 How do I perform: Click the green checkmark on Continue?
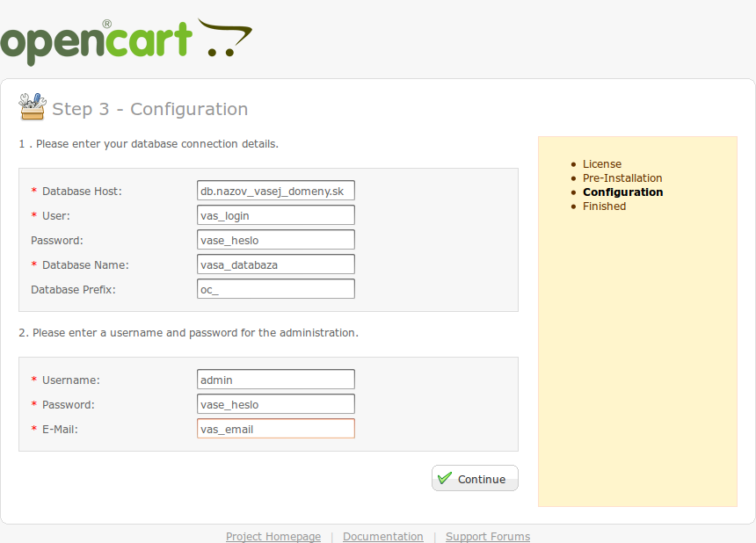point(445,478)
